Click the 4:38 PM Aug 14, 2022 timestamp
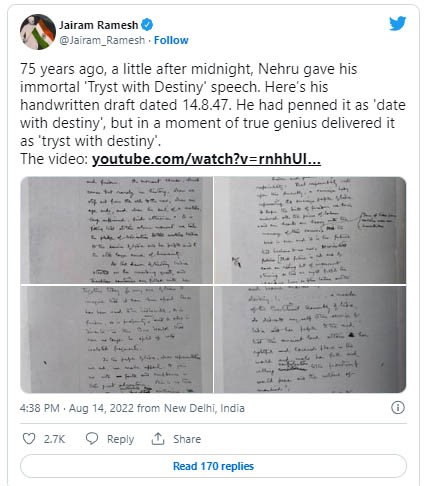Screen dimensions: 446x486 point(77,408)
